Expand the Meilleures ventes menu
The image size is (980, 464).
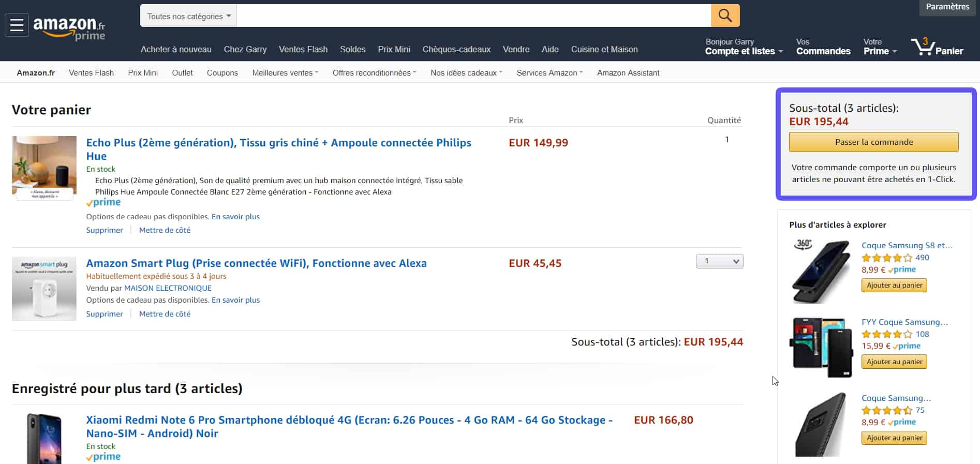(x=285, y=73)
